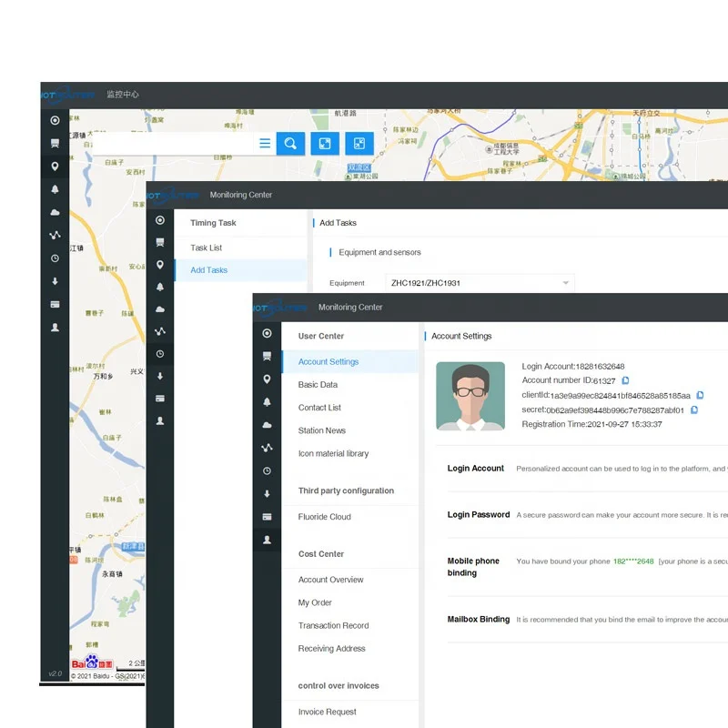Open Task List under Timing Task
The width and height of the screenshot is (728, 728).
click(x=207, y=248)
